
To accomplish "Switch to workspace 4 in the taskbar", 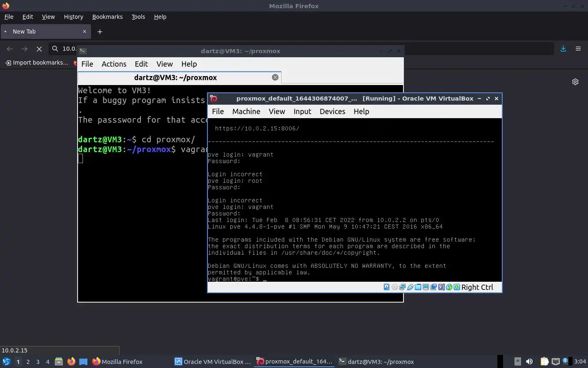I will pos(48,361).
